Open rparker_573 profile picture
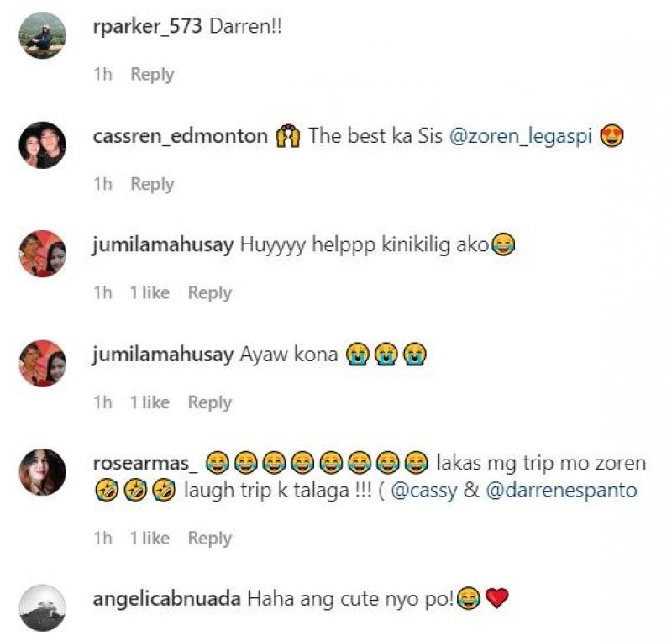 (x=43, y=35)
